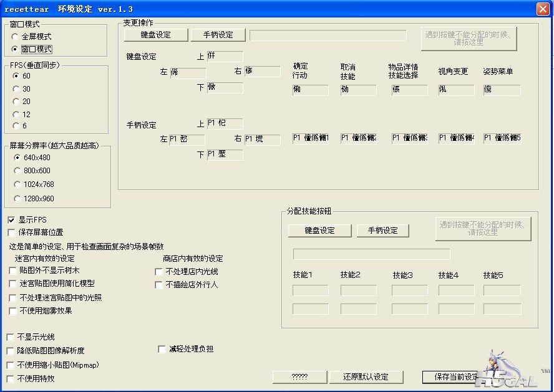Image resolution: width=554 pixels, height=392 pixels.
Task: Click the top 键盘设定 button
Action: (x=155, y=35)
